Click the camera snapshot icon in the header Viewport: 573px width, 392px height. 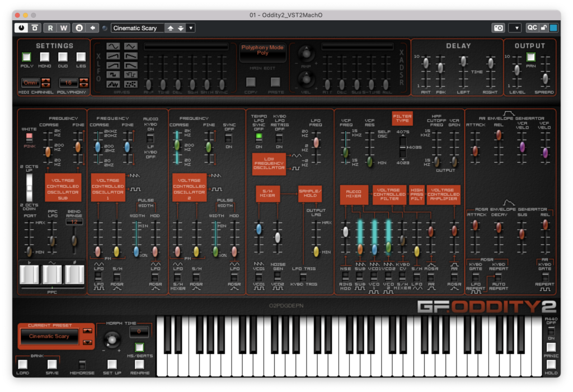(x=498, y=28)
